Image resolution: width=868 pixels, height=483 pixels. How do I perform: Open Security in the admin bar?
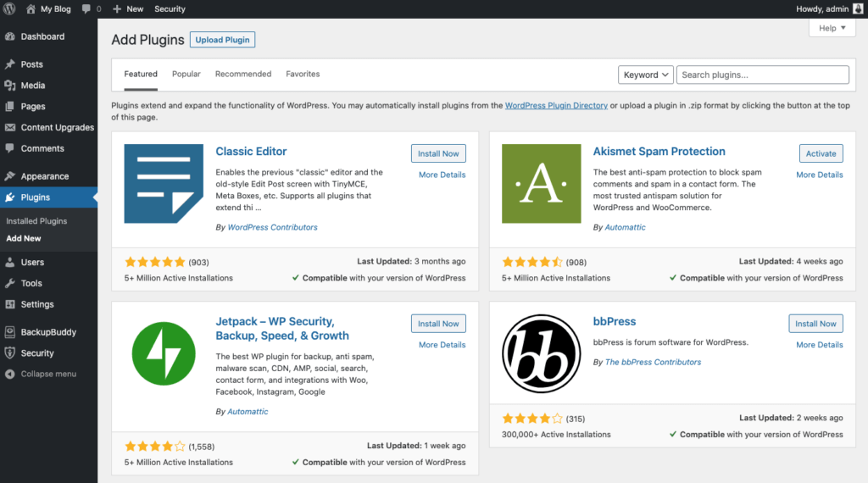[x=170, y=8]
